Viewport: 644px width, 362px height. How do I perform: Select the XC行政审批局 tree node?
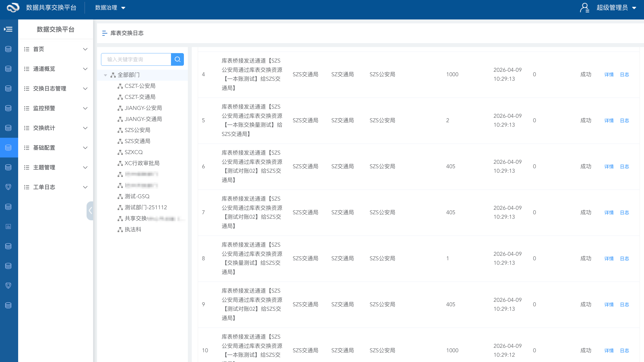142,163
